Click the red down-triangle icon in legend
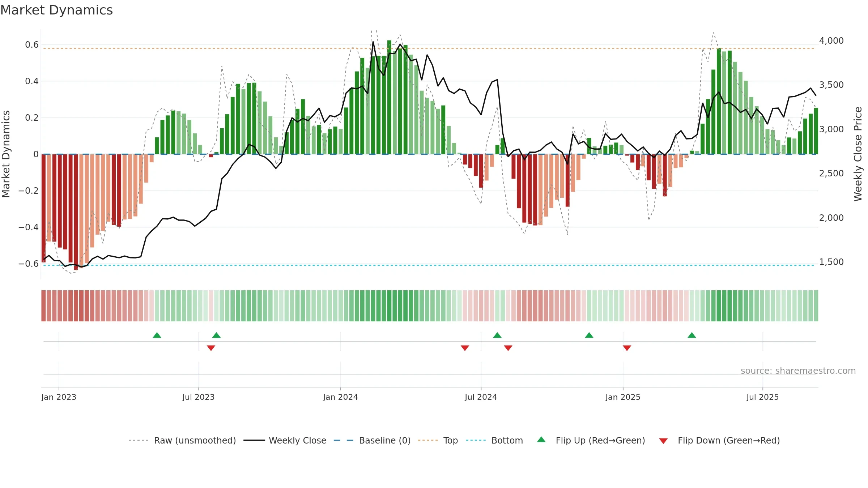Image resolution: width=868 pixels, height=488 pixels. (x=663, y=441)
